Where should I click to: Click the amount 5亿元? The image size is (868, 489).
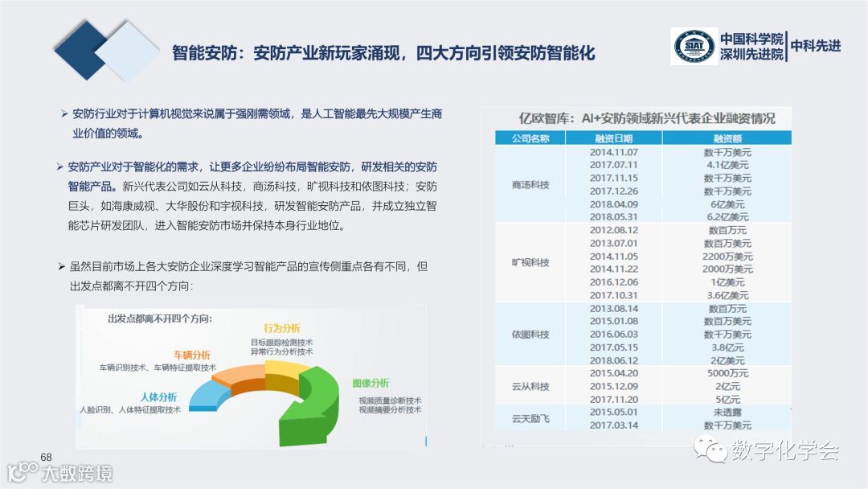point(727,399)
